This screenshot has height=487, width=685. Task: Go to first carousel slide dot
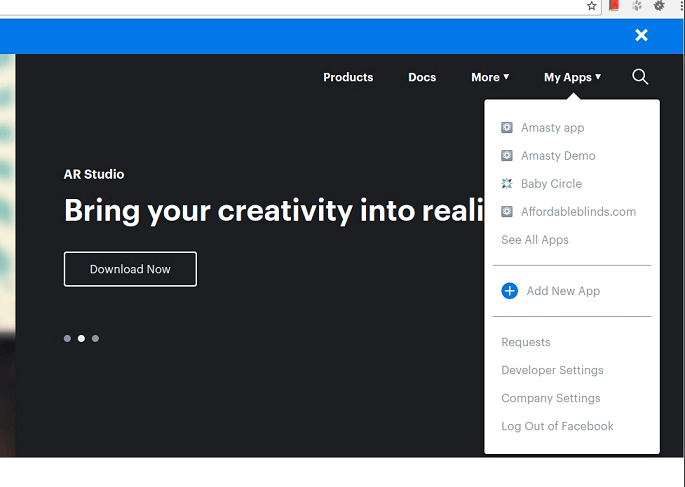click(x=67, y=338)
